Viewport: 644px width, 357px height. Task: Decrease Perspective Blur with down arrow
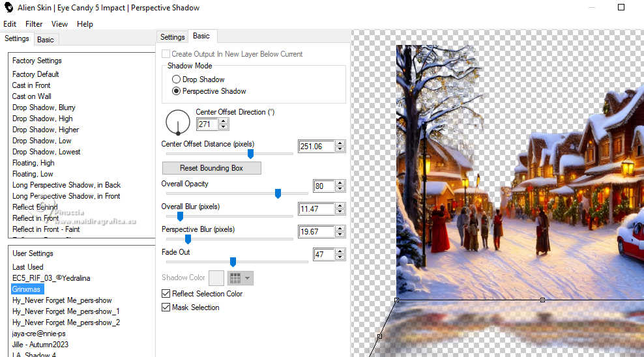[x=340, y=235]
